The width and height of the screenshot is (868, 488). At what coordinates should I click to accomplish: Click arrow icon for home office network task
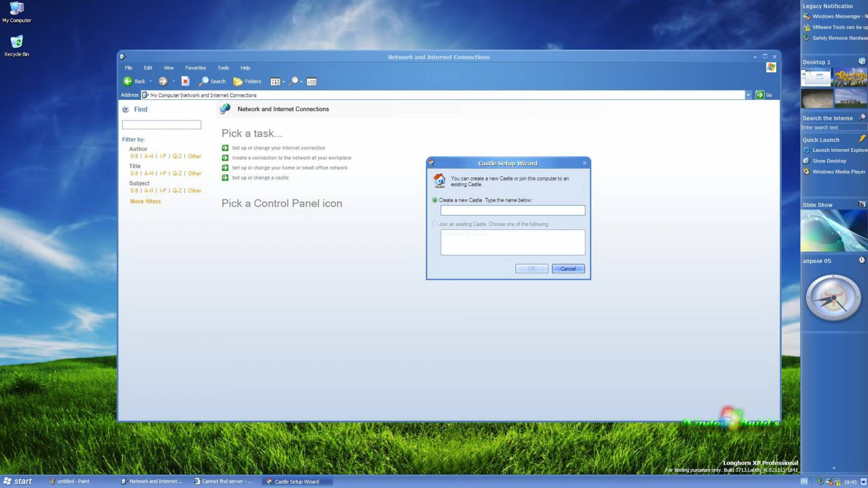coord(225,168)
